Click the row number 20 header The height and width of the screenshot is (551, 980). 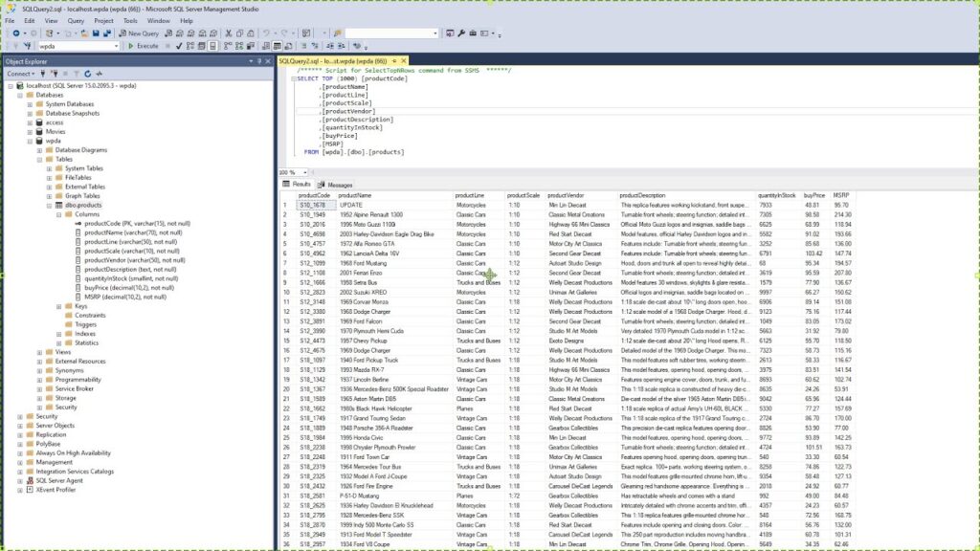286,389
